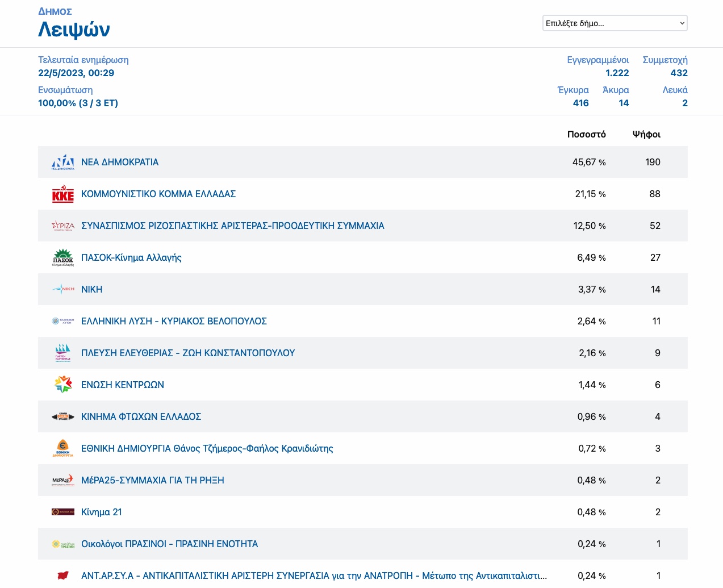This screenshot has width=723, height=588.
Task: Click the Πλεύση Ελευθερίας sailboat logo
Action: coord(63,353)
